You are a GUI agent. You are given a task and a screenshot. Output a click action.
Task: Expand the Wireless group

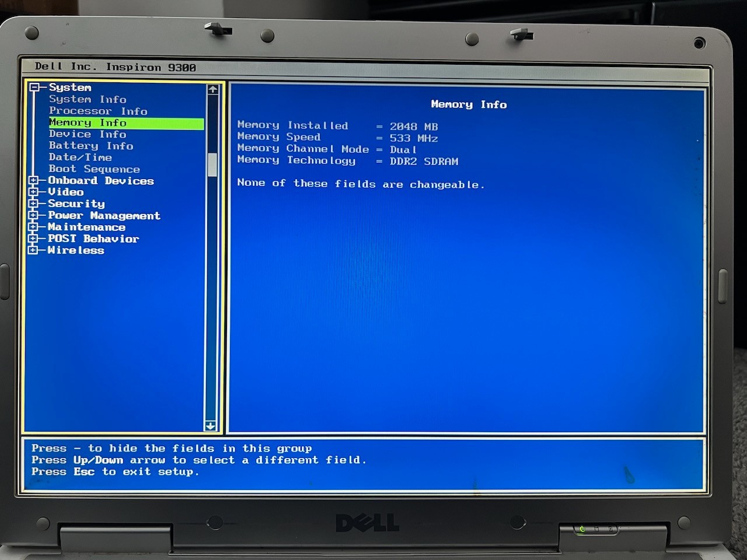(x=33, y=250)
